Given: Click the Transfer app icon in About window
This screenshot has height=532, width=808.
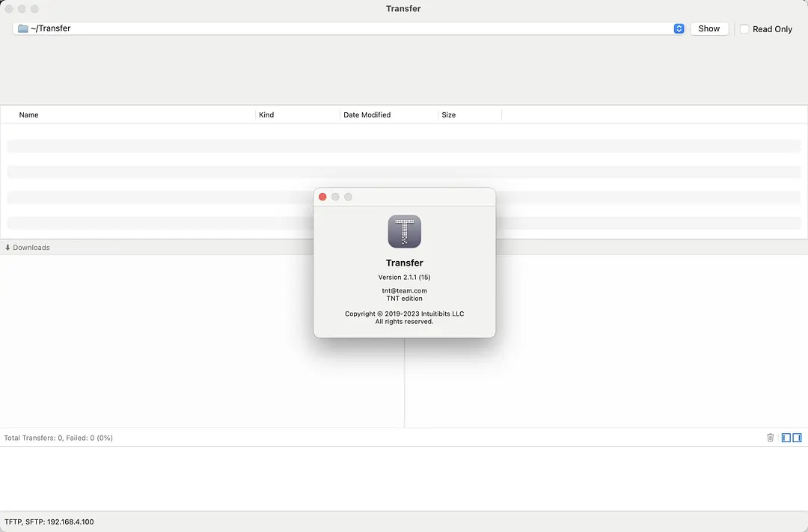Looking at the screenshot, I should [404, 232].
